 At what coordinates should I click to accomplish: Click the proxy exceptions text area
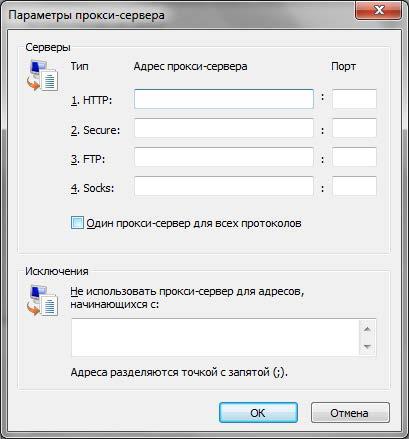pyautogui.click(x=215, y=337)
